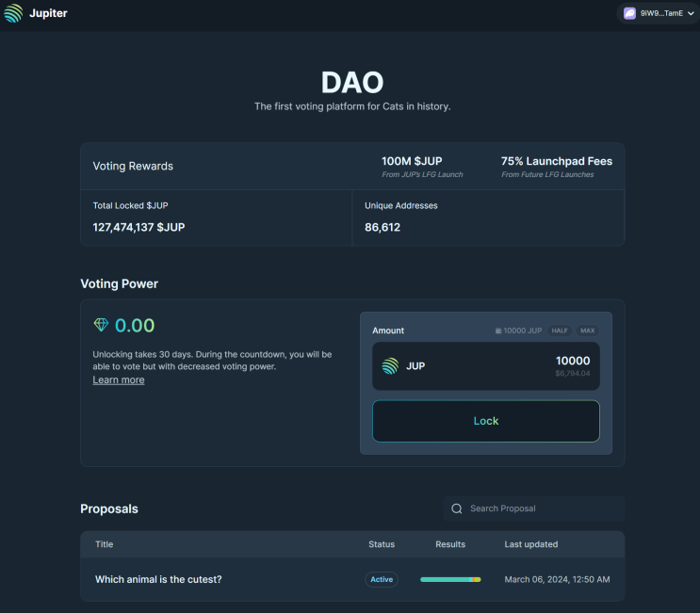Click the Jupiter logo icon in header
Screen dimensions: 700x613
[x=13, y=13]
